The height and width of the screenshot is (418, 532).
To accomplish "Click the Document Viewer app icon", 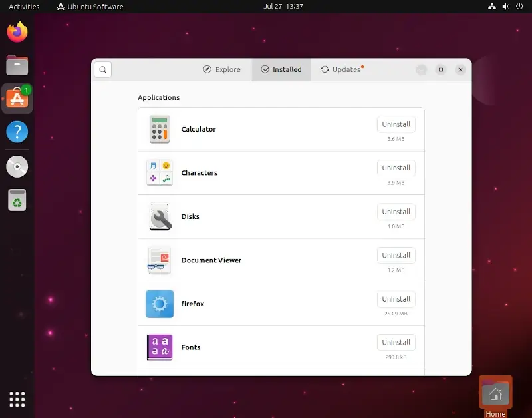I will pyautogui.click(x=159, y=260).
